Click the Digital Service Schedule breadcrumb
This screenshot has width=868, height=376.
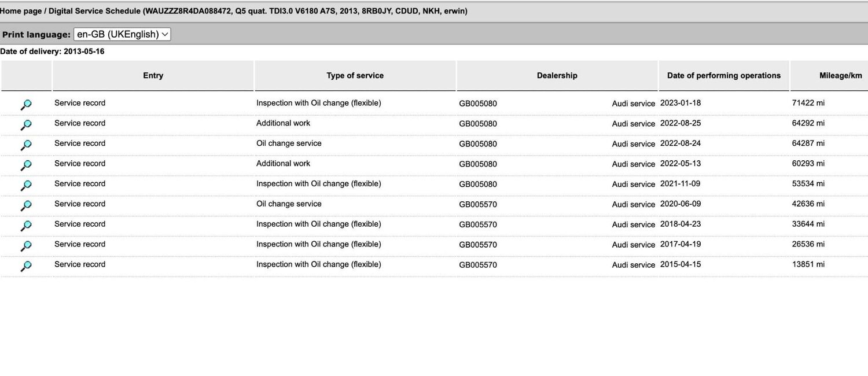click(94, 11)
